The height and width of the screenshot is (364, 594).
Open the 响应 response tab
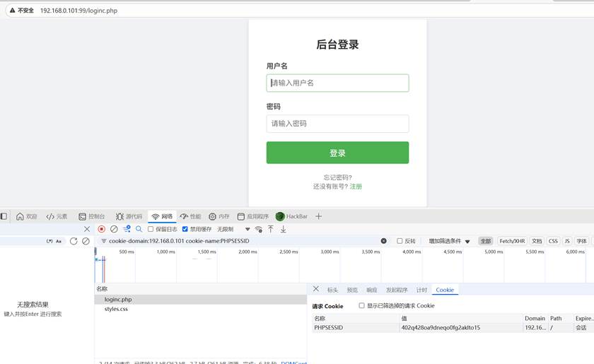tap(372, 290)
